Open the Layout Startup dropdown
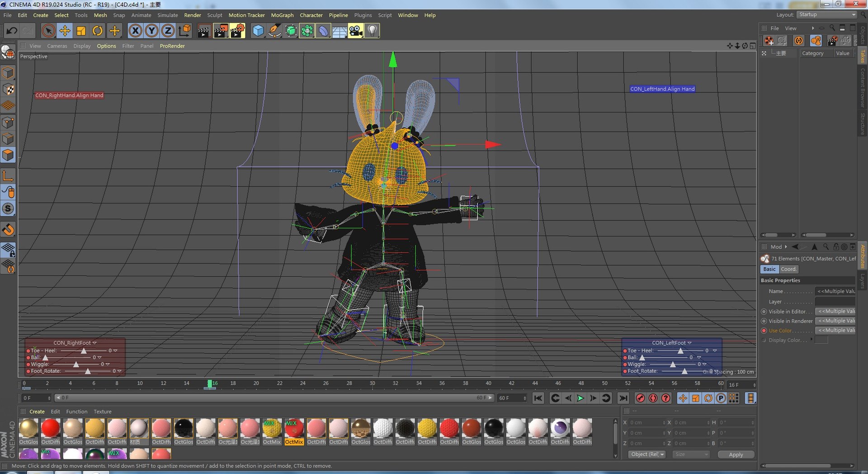Viewport: 868px width, 474px height. point(827,14)
